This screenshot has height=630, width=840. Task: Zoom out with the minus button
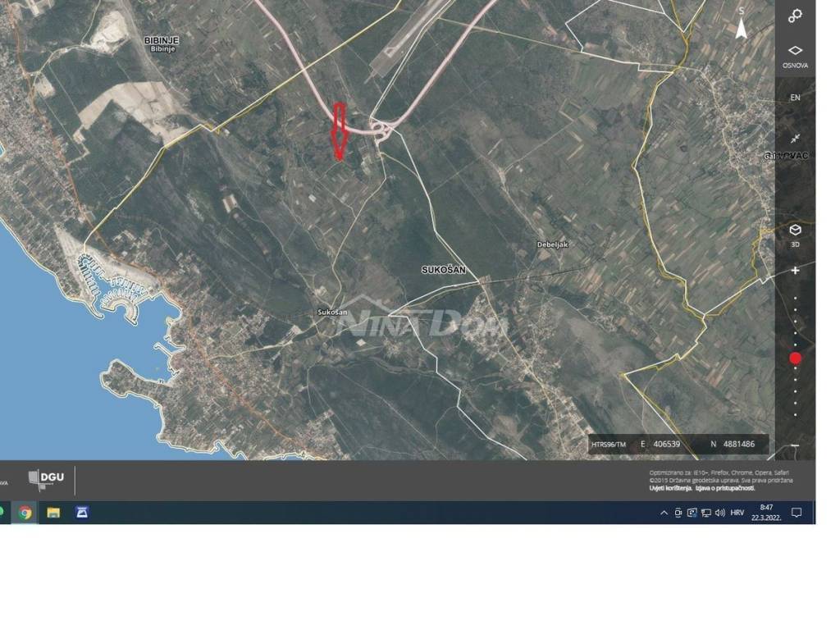(795, 445)
